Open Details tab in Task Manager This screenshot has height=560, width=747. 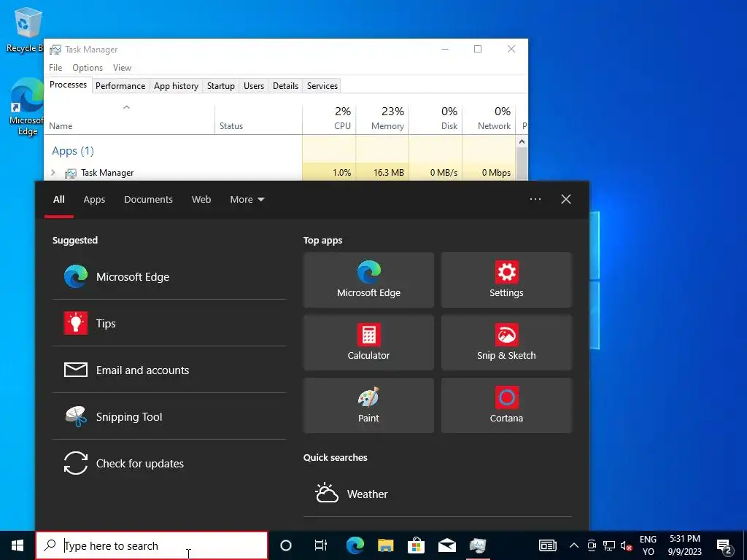pos(285,86)
